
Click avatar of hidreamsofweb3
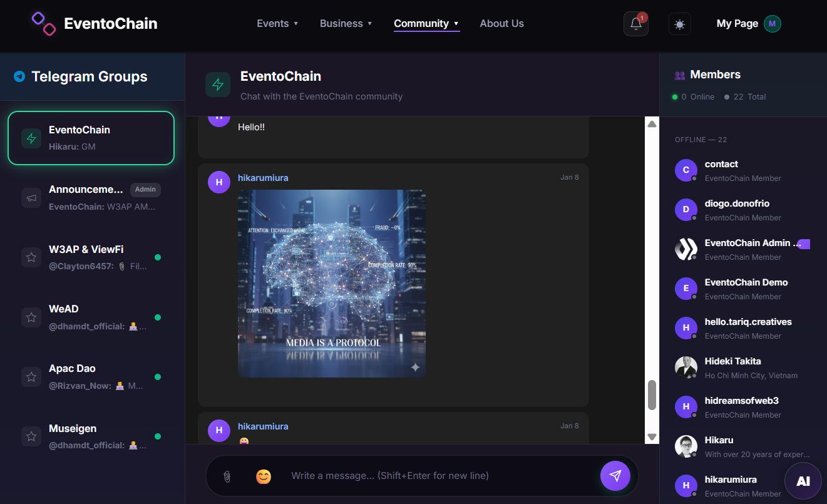pos(686,407)
